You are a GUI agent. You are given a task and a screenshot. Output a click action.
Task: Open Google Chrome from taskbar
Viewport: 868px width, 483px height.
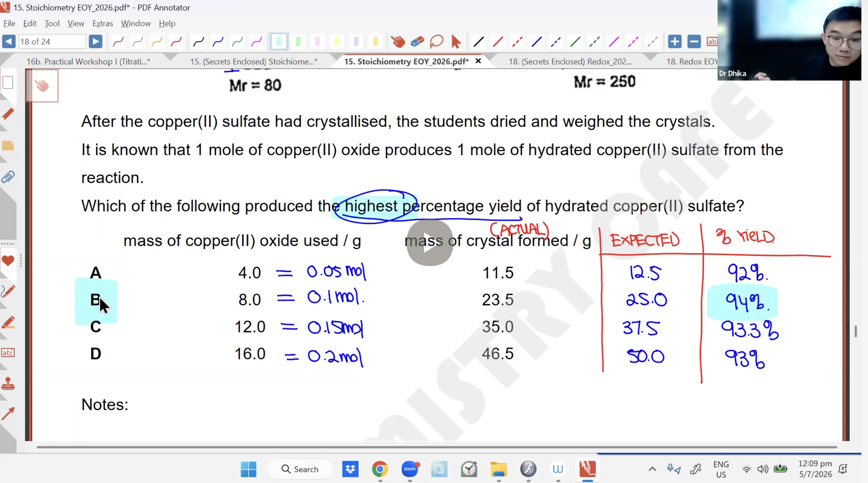pyautogui.click(x=380, y=469)
